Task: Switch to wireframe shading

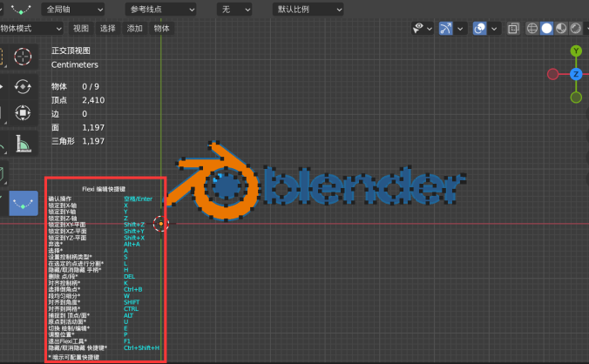Action: click(x=531, y=29)
